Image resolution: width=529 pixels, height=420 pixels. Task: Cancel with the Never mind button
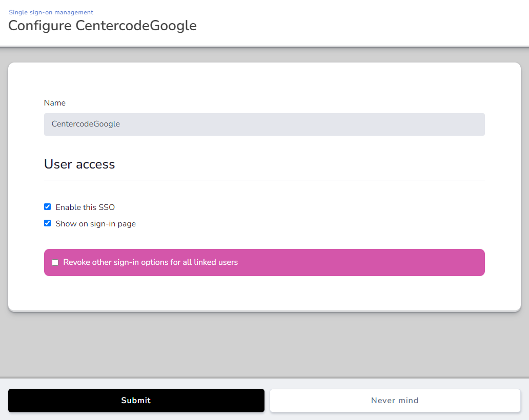click(395, 401)
